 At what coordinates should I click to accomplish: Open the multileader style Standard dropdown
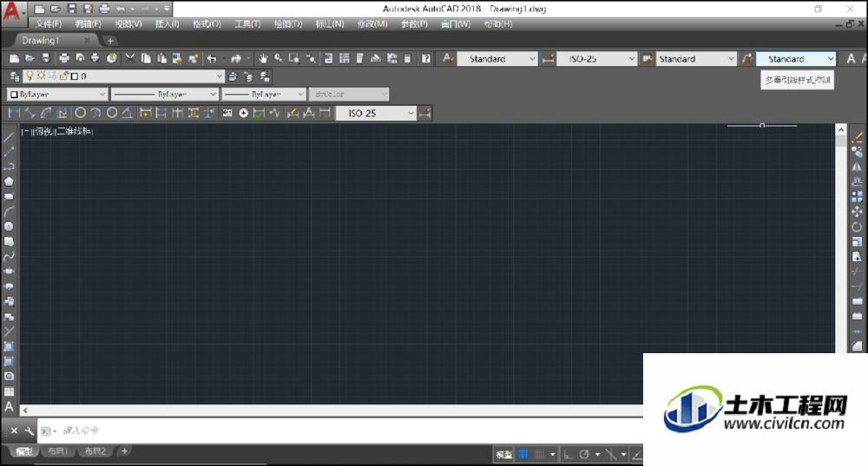coord(796,59)
